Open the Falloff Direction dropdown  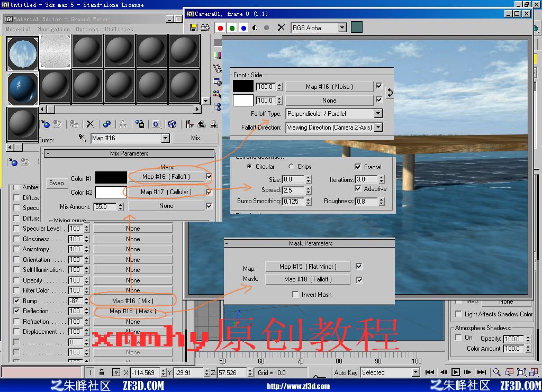pyautogui.click(x=378, y=127)
